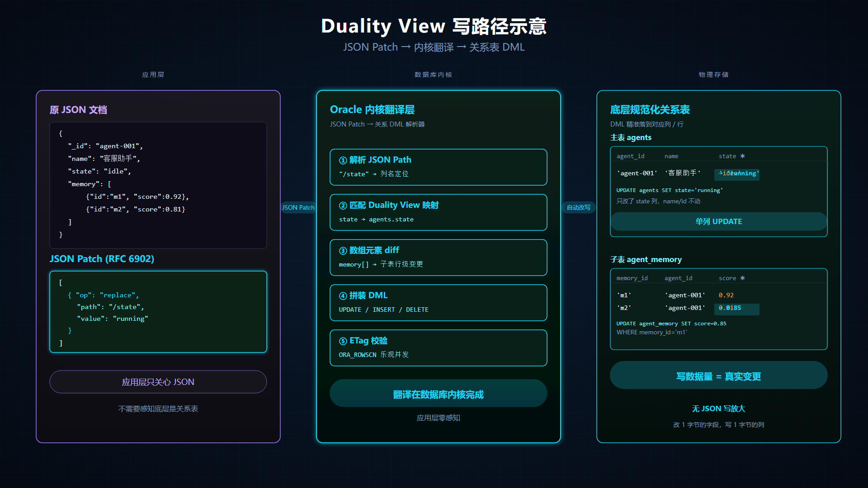
Task: Click the highlighted m2 score cell
Action: [x=737, y=309]
